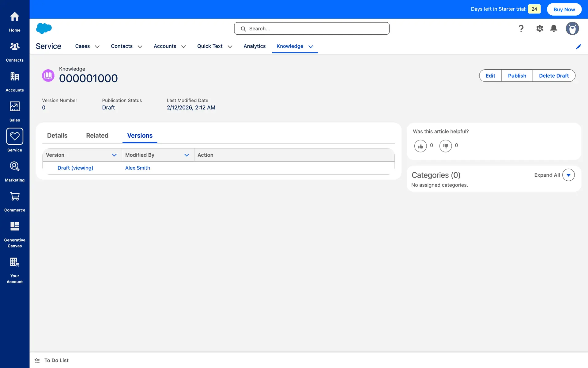Expand all categories arrow button
588x368 pixels.
[568, 175]
